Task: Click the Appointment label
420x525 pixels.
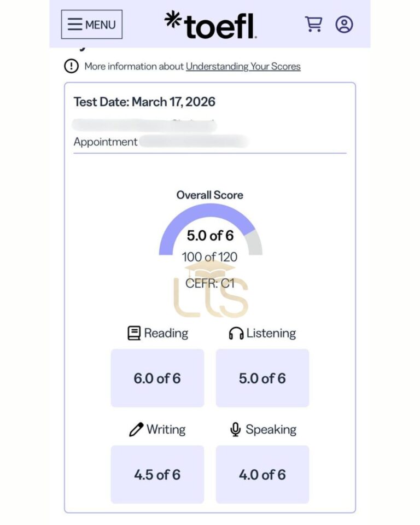Action: pos(106,142)
